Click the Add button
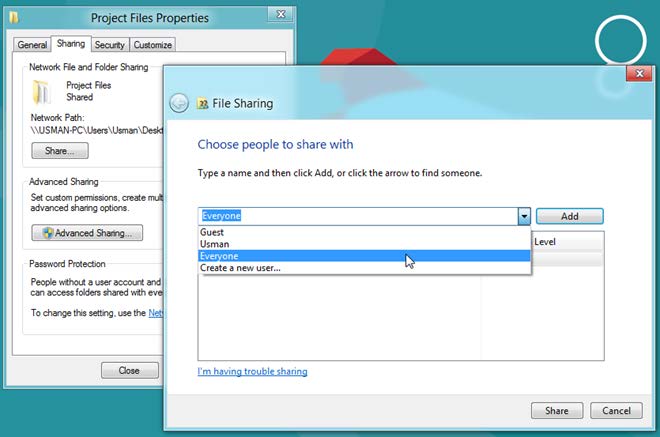The height and width of the screenshot is (437, 660). point(570,216)
